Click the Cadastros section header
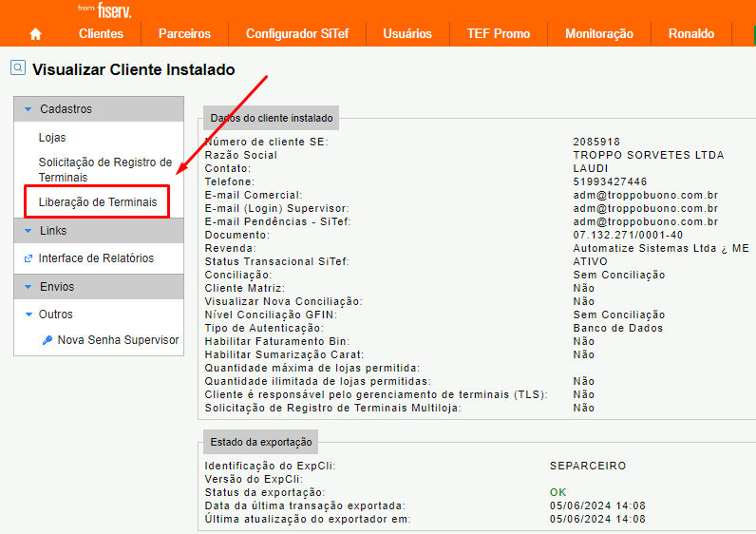Image resolution: width=756 pixels, height=534 pixels. pos(99,109)
